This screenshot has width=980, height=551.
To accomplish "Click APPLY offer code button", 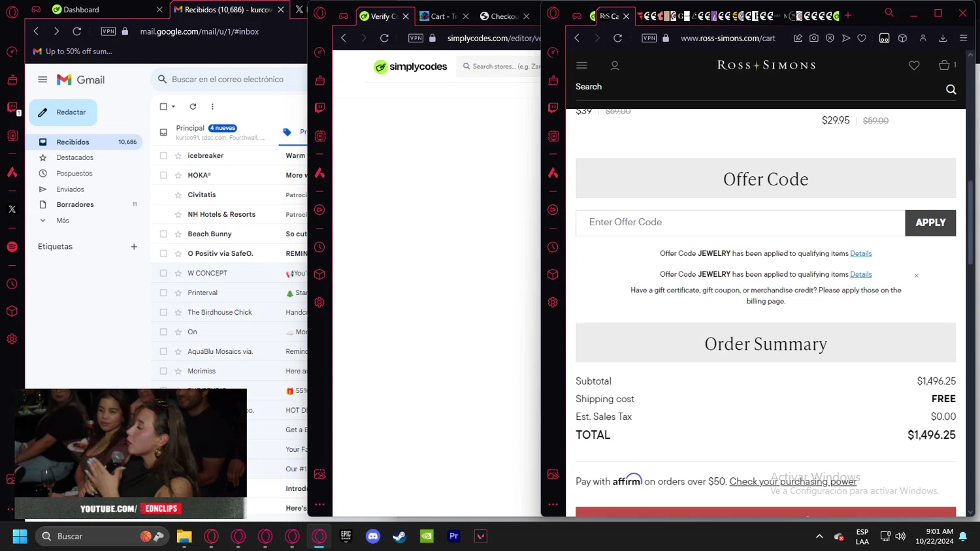I will pos(930,223).
